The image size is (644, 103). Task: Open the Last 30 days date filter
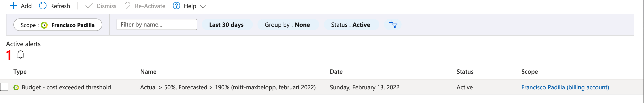click(x=226, y=25)
